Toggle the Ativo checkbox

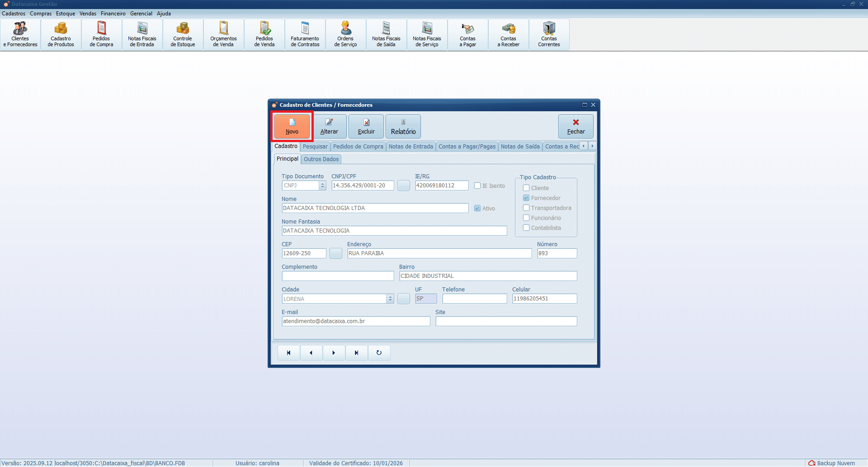[x=477, y=209]
